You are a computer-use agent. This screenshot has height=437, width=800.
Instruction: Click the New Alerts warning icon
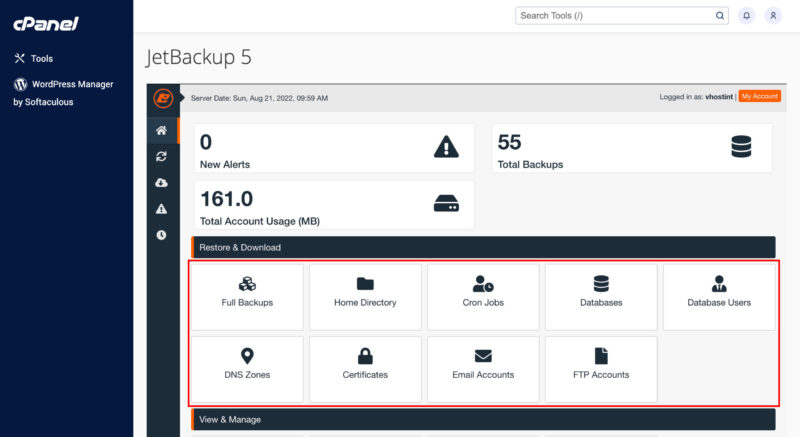point(446,147)
